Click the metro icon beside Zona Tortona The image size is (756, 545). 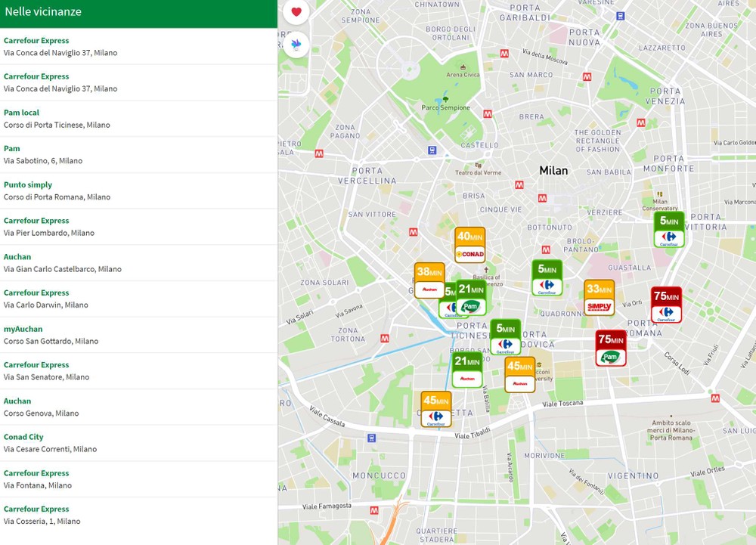(384, 339)
